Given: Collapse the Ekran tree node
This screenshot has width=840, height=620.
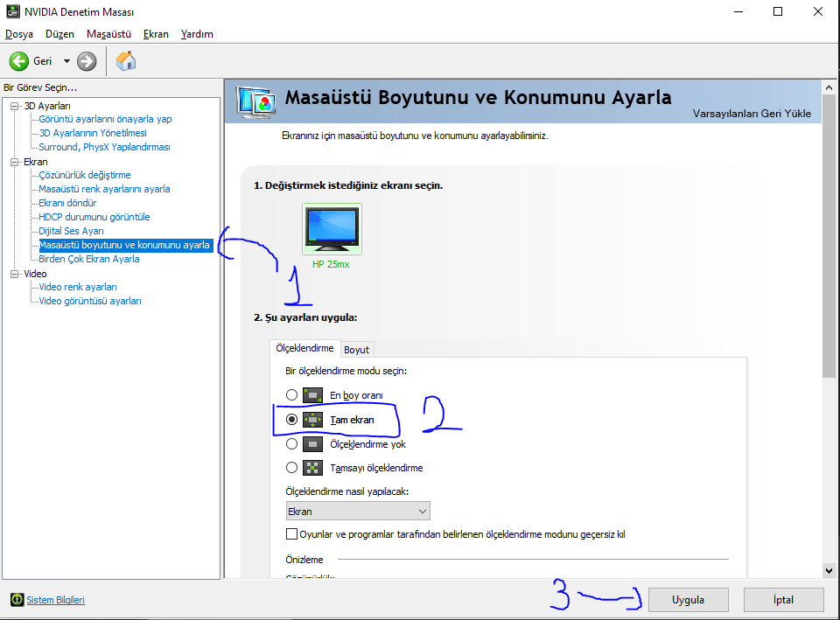Looking at the screenshot, I should 15,162.
